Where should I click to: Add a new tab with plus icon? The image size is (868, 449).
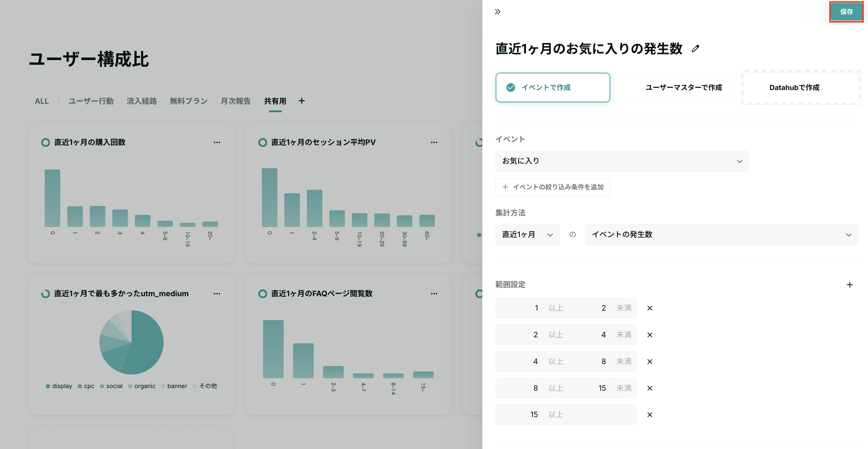click(302, 101)
